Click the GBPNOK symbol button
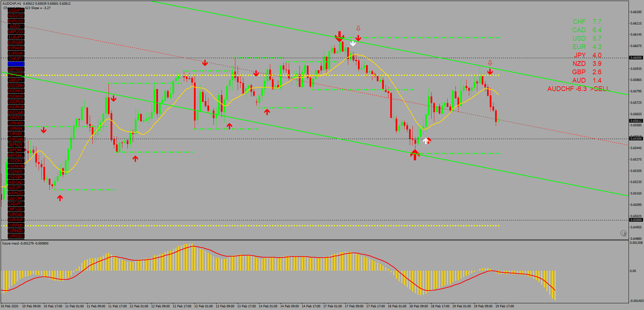The image size is (644, 310). coord(16,145)
